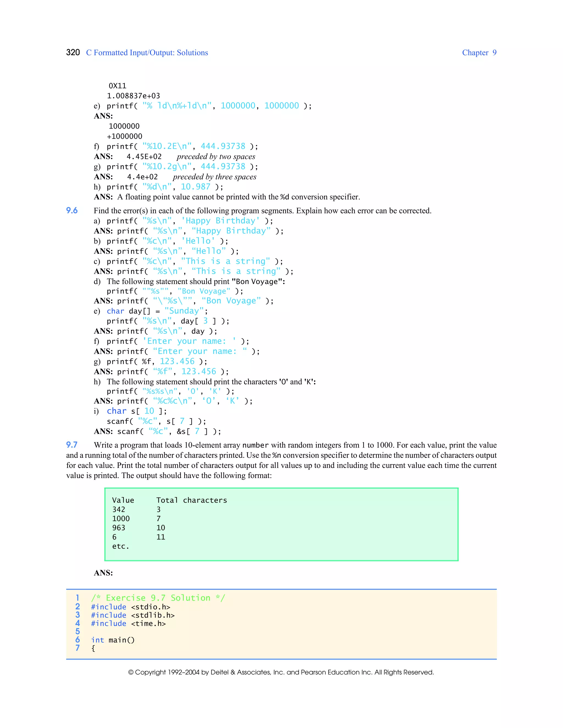The height and width of the screenshot is (728, 563).
Task: Click the output line '0X11'
Action: [117, 86]
